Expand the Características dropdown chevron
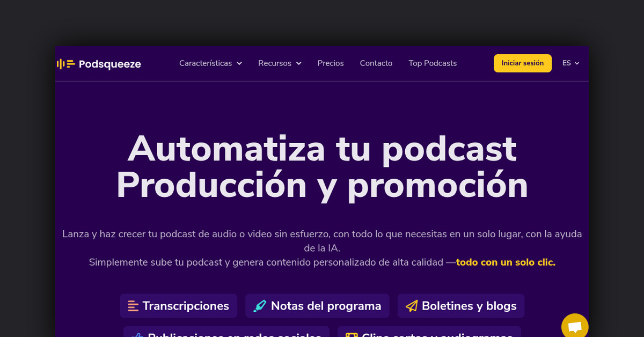This screenshot has width=644, height=337. [x=239, y=63]
